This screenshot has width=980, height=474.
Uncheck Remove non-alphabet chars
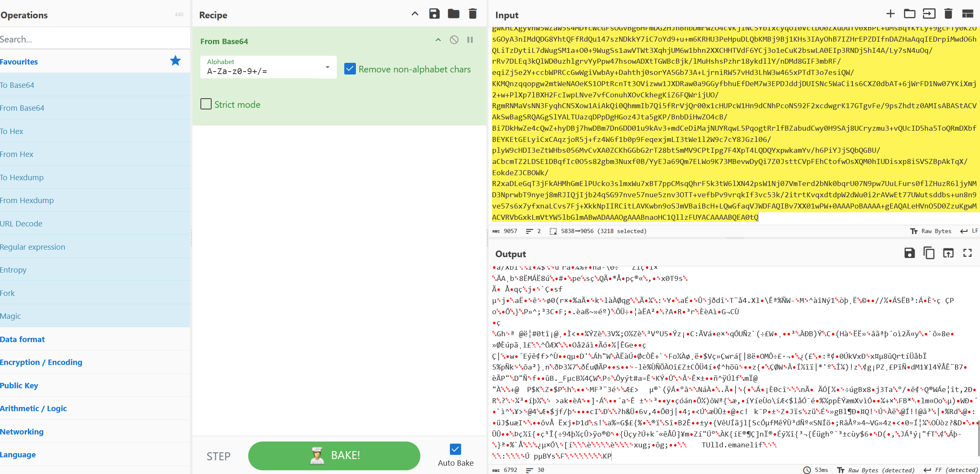coord(350,69)
